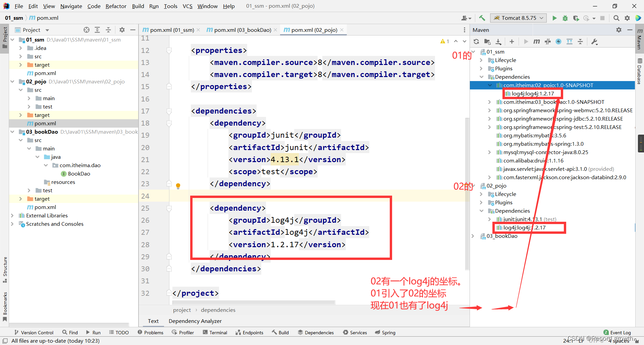Click dependencies breadcrumb

point(218,310)
